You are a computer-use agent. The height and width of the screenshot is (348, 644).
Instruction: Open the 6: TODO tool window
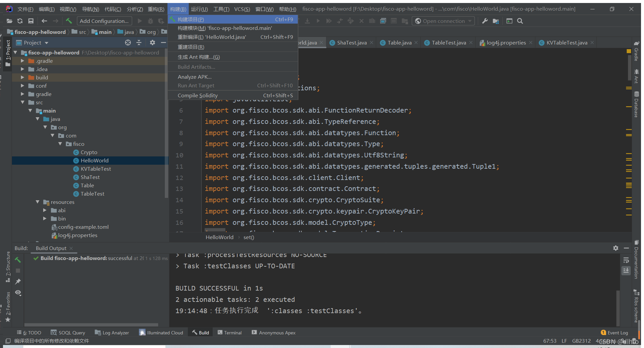(29, 333)
